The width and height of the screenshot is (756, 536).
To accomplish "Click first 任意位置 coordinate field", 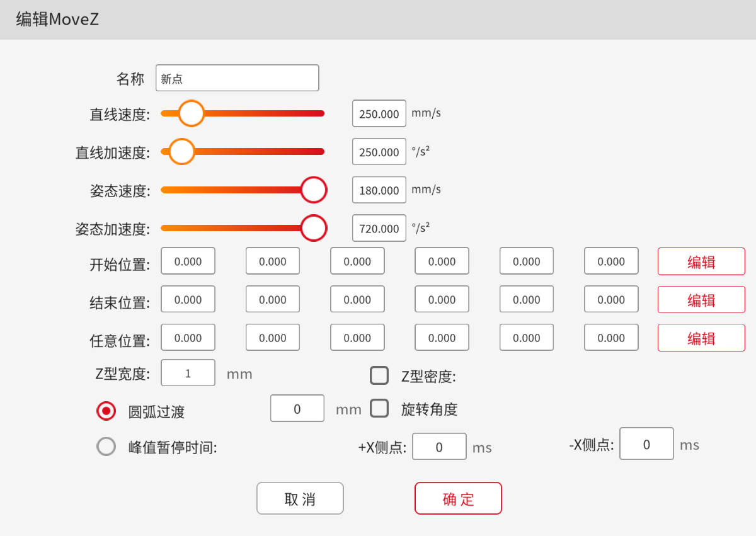I will tap(188, 338).
